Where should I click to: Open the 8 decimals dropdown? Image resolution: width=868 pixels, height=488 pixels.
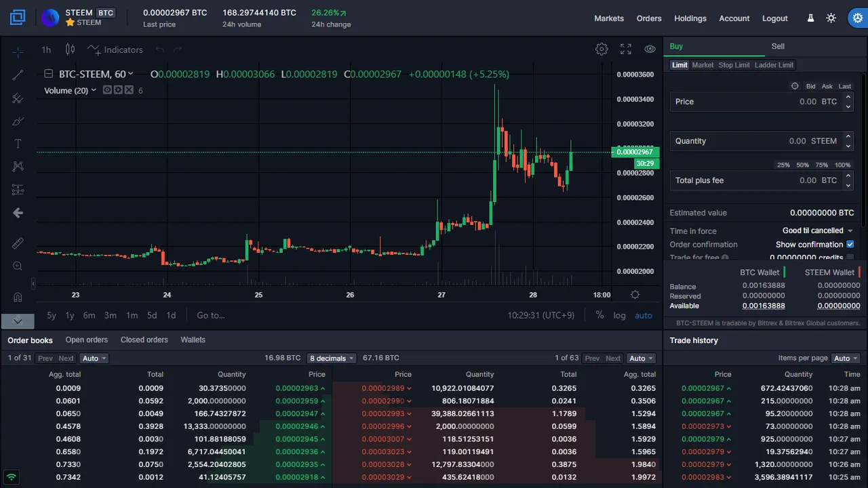(x=332, y=358)
